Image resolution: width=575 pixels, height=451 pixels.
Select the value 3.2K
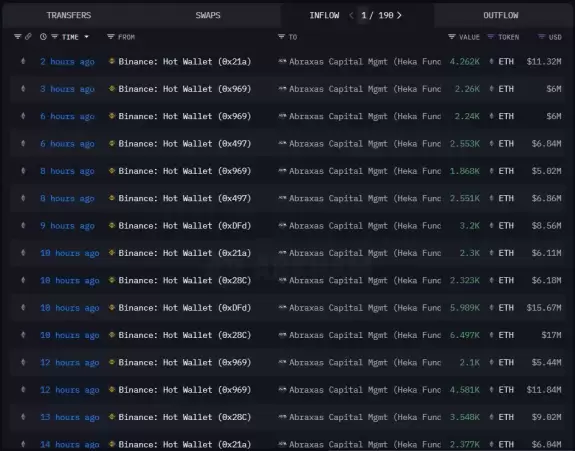tap(470, 226)
